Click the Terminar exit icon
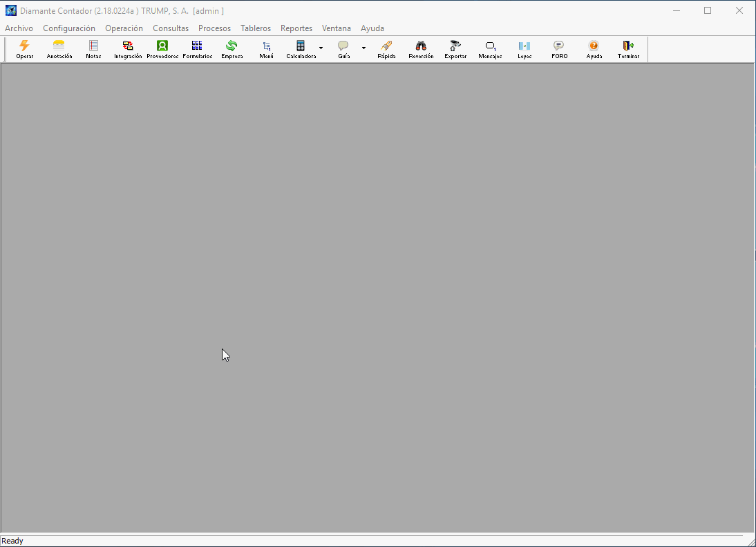 tap(628, 49)
